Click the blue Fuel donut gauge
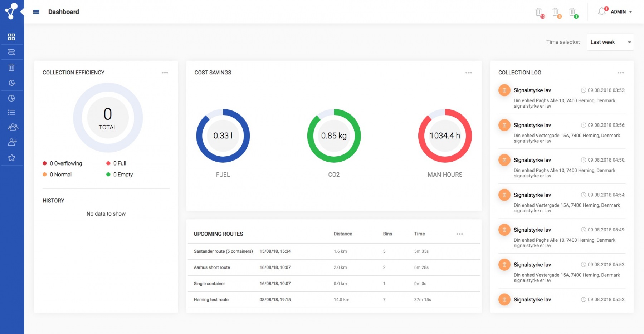 (223, 136)
